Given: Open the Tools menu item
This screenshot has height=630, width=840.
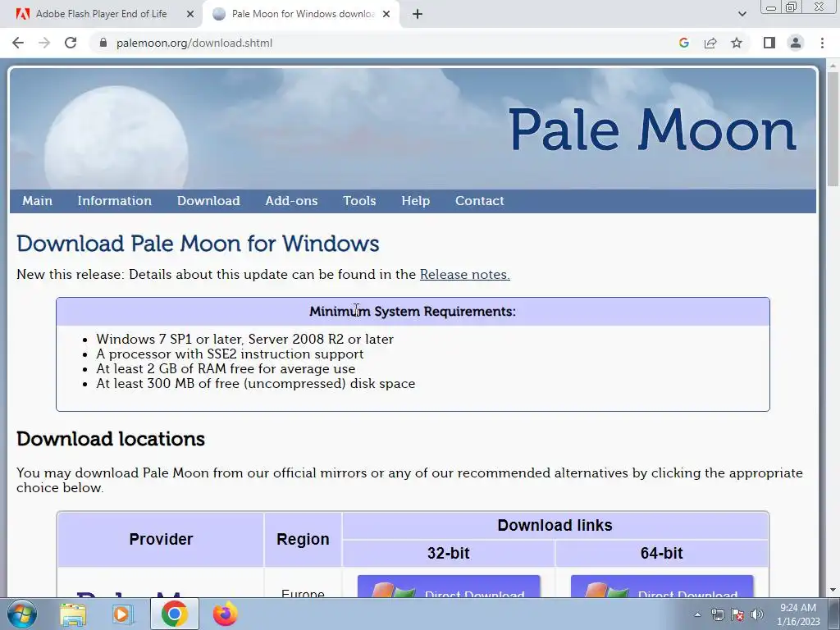Looking at the screenshot, I should click(359, 201).
